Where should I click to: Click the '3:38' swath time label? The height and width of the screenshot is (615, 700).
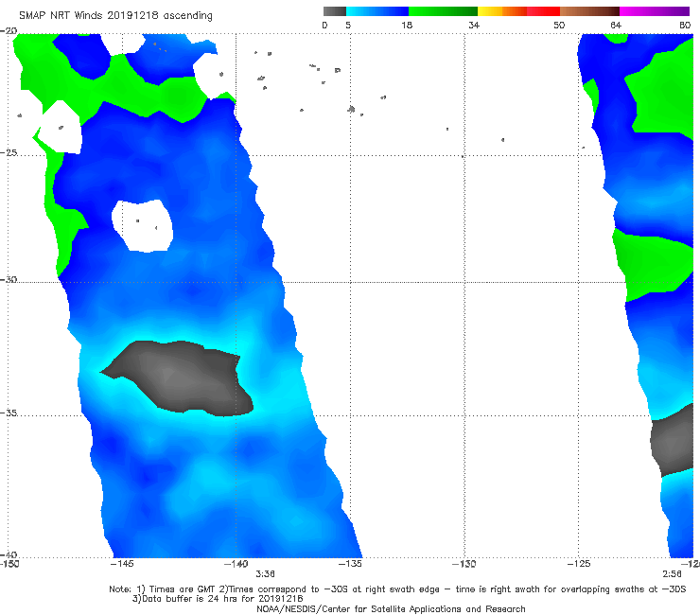265,574
